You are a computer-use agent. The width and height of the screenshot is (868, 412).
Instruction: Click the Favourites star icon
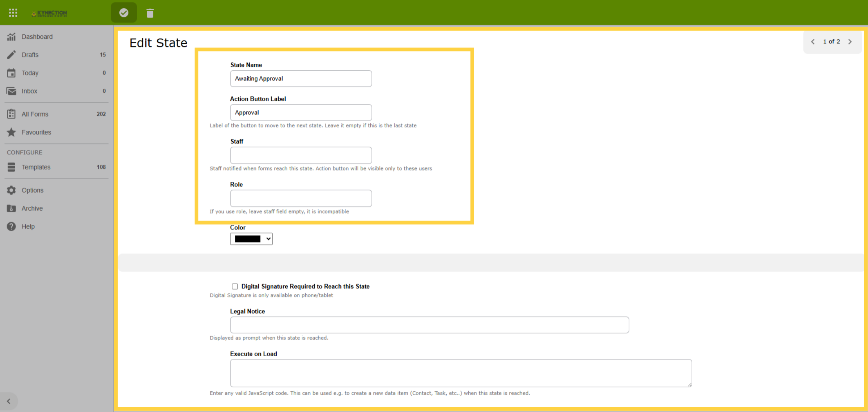12,132
